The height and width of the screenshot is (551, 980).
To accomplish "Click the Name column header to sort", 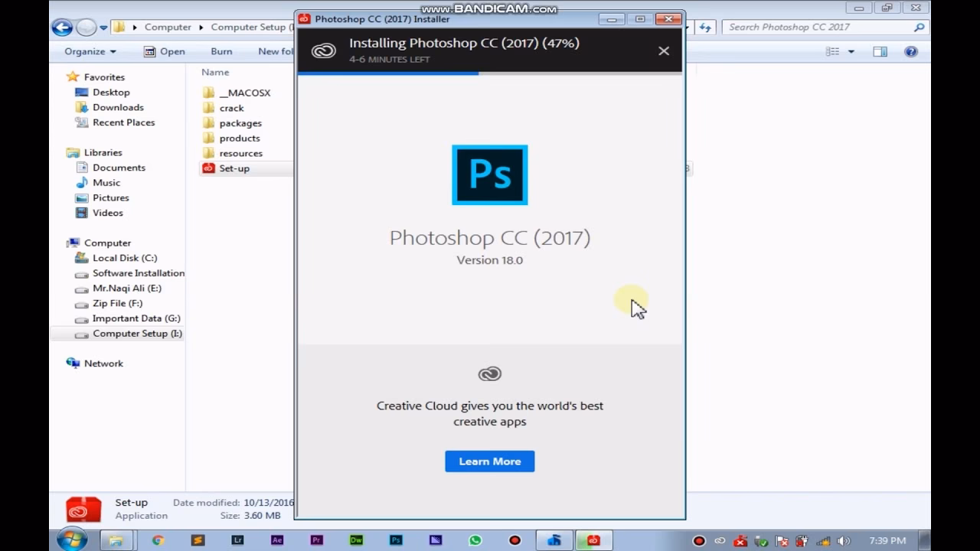I will coord(214,72).
